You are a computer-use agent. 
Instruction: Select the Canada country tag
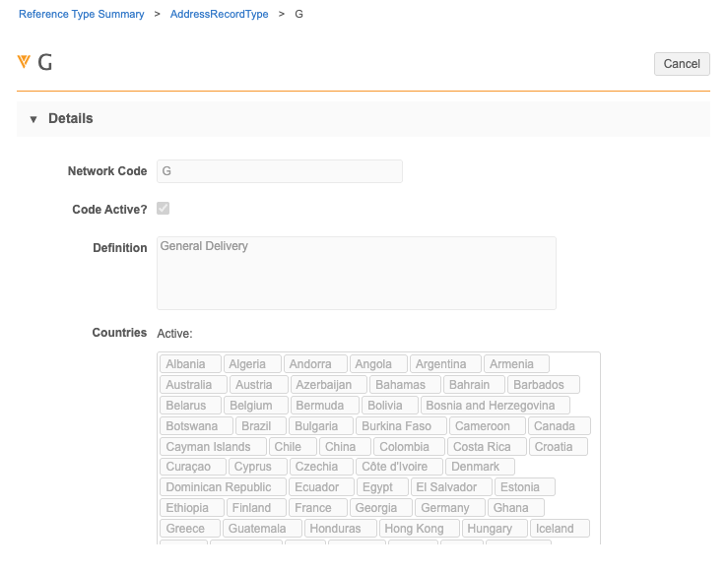pyautogui.click(x=554, y=426)
